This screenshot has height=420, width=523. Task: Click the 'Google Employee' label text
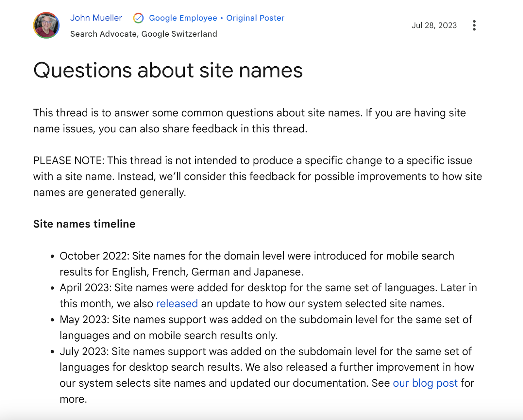[182, 18]
